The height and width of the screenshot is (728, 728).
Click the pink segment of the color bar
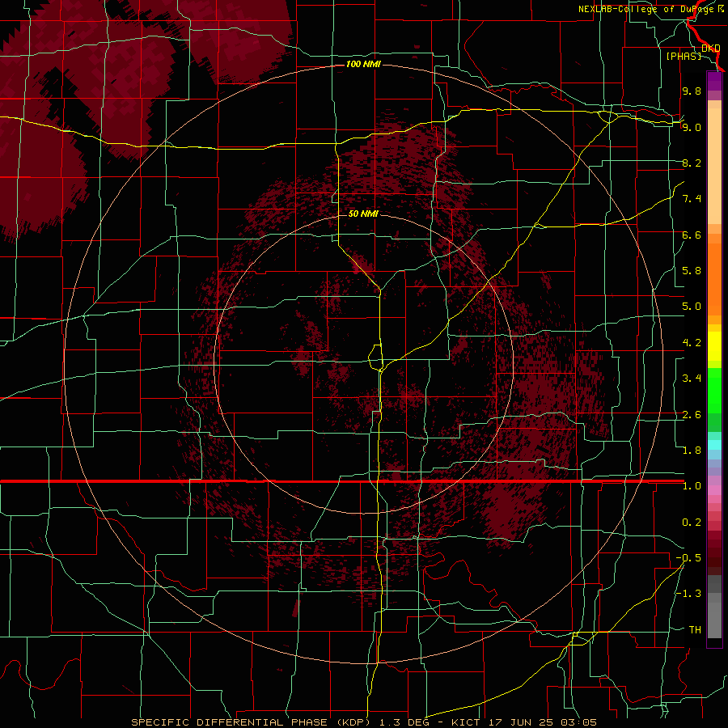coord(714,490)
